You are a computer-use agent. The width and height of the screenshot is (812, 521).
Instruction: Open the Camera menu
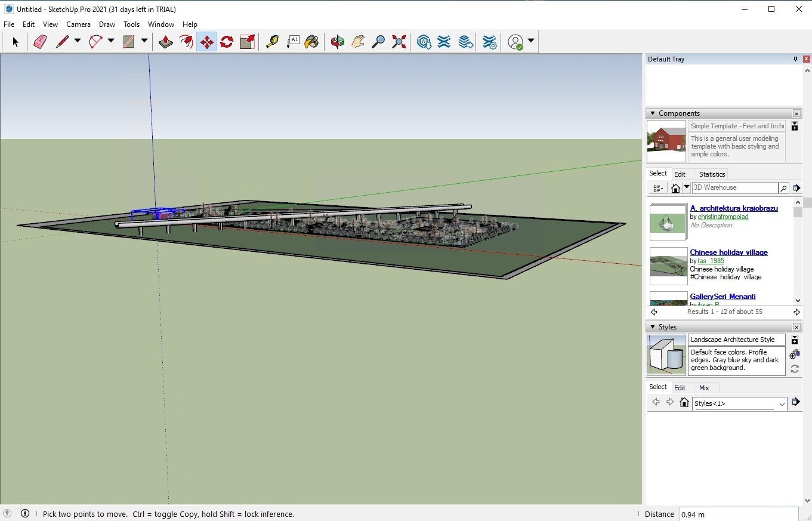78,24
